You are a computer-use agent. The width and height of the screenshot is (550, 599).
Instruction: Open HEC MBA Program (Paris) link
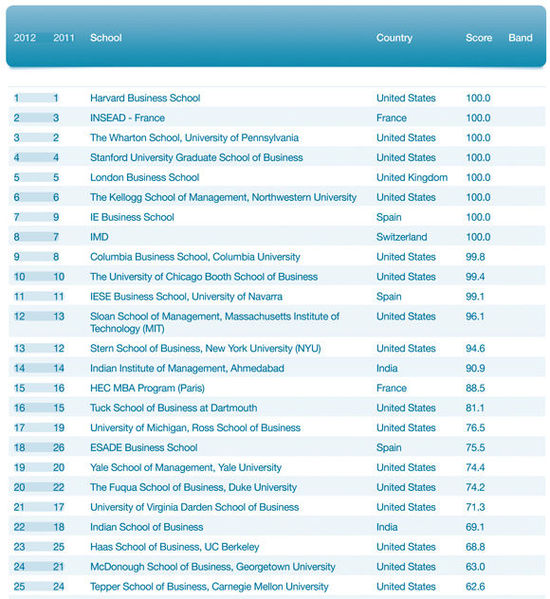[147, 388]
